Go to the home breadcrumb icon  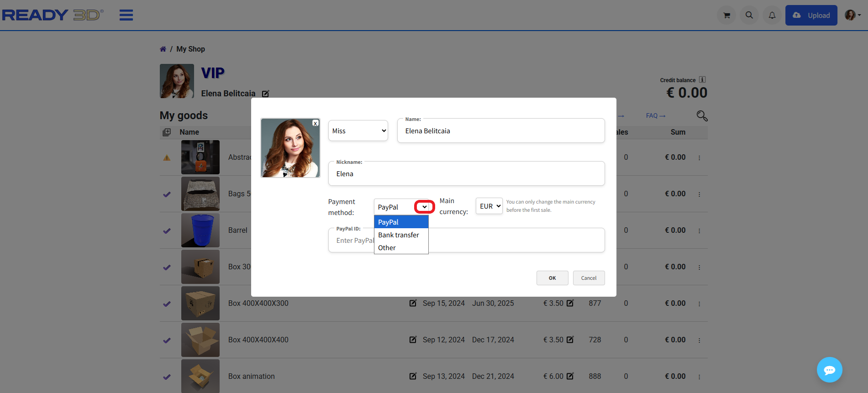point(163,49)
